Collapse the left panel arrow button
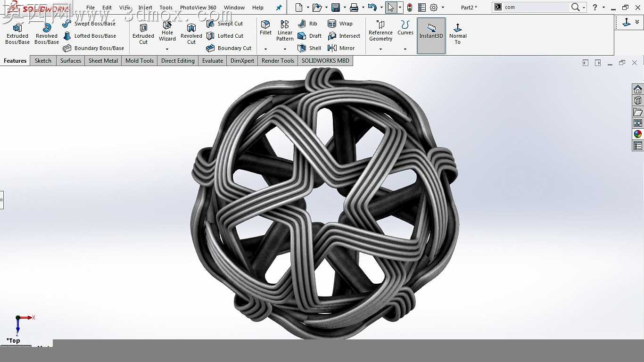644x362 pixels. click(586, 63)
